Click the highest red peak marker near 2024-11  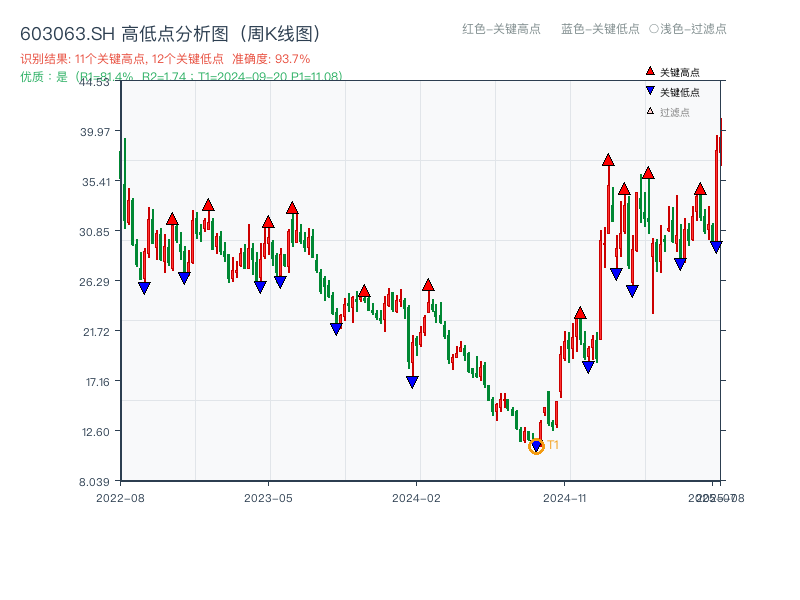608,160
